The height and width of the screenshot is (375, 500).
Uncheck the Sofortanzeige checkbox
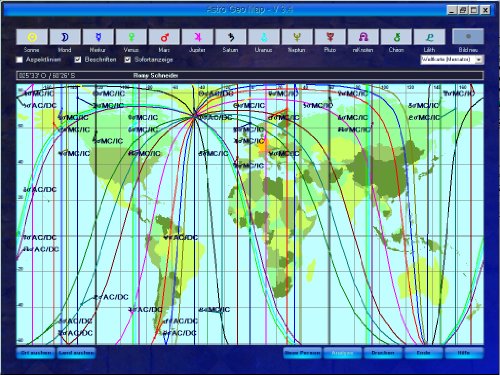tap(128, 60)
